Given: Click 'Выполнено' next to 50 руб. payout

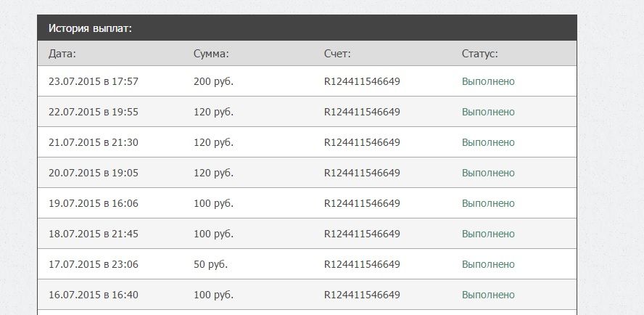Looking at the screenshot, I should click(x=488, y=264).
